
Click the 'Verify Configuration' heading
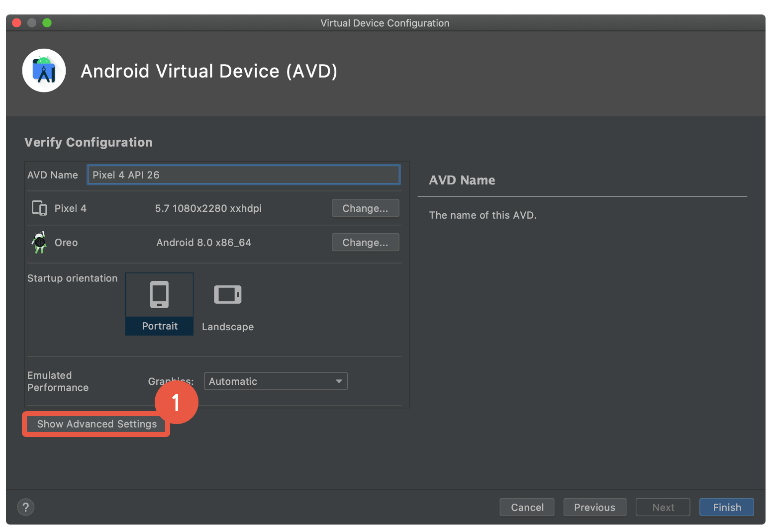click(x=89, y=142)
